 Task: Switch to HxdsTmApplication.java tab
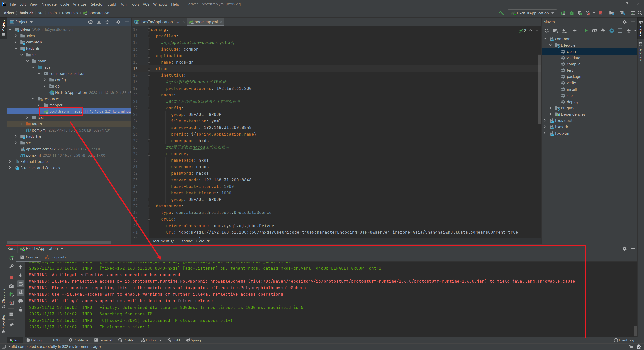(x=159, y=22)
